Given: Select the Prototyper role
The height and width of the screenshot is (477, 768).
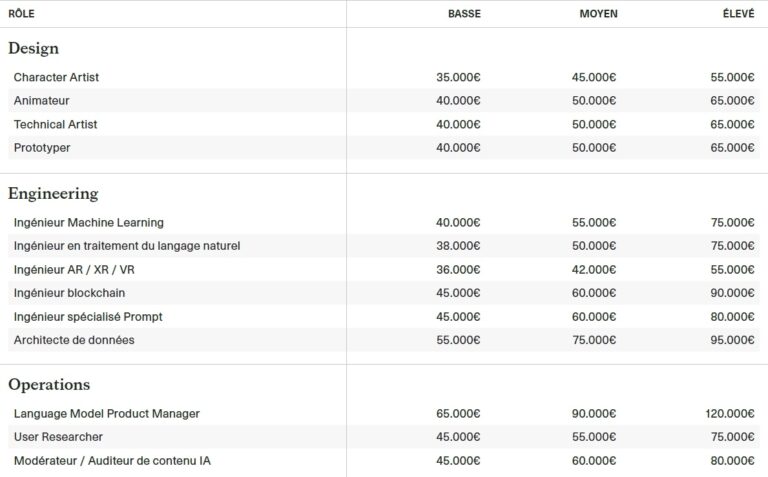Looking at the screenshot, I should (42, 148).
